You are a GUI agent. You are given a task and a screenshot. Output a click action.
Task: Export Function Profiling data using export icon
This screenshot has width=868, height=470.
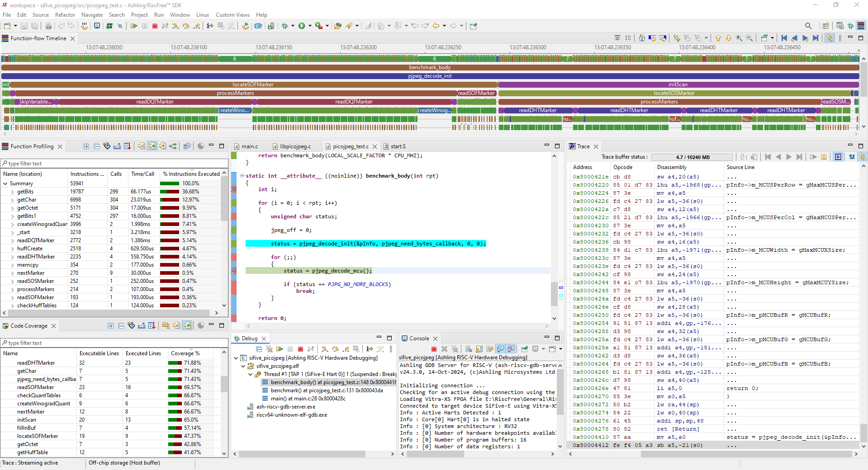118,146
